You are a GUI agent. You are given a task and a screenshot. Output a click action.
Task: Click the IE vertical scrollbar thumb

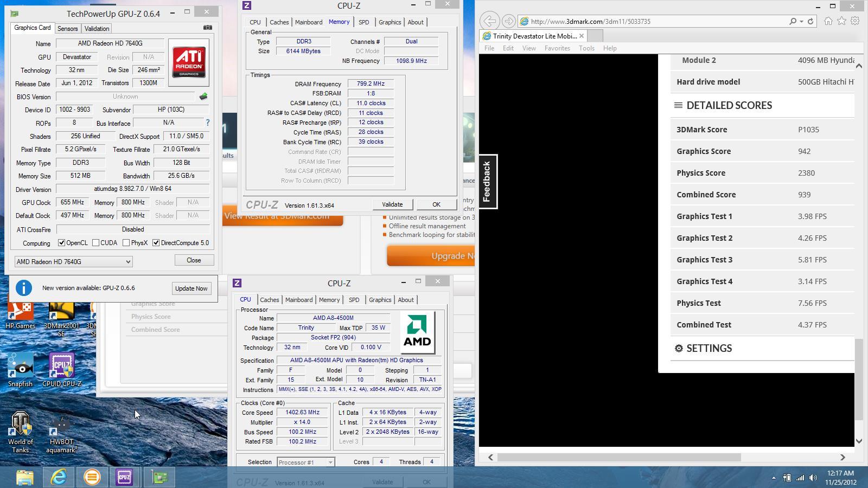point(859,380)
